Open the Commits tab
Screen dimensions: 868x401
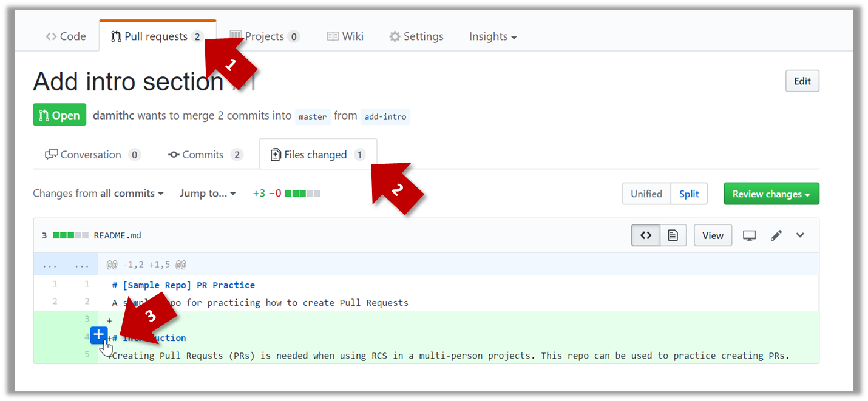[205, 155]
